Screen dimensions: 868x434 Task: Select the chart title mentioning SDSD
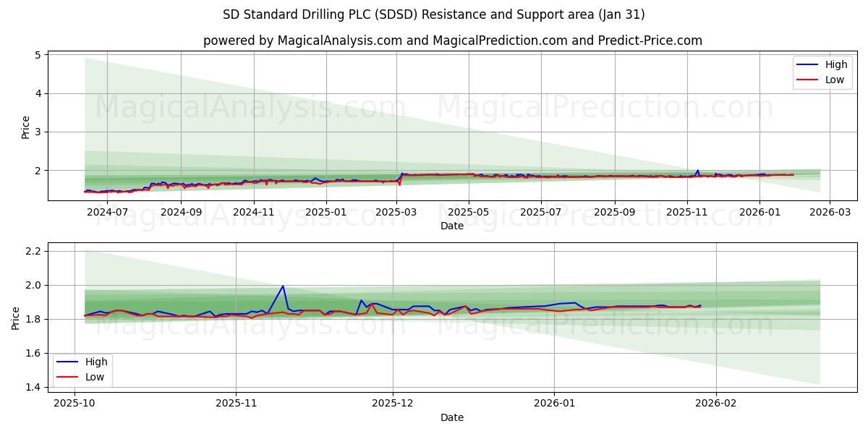[x=434, y=13]
